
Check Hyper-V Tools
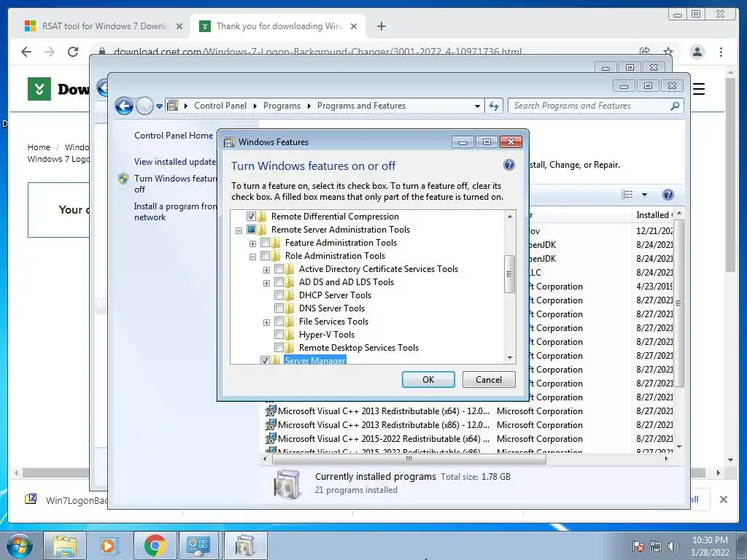click(x=279, y=334)
